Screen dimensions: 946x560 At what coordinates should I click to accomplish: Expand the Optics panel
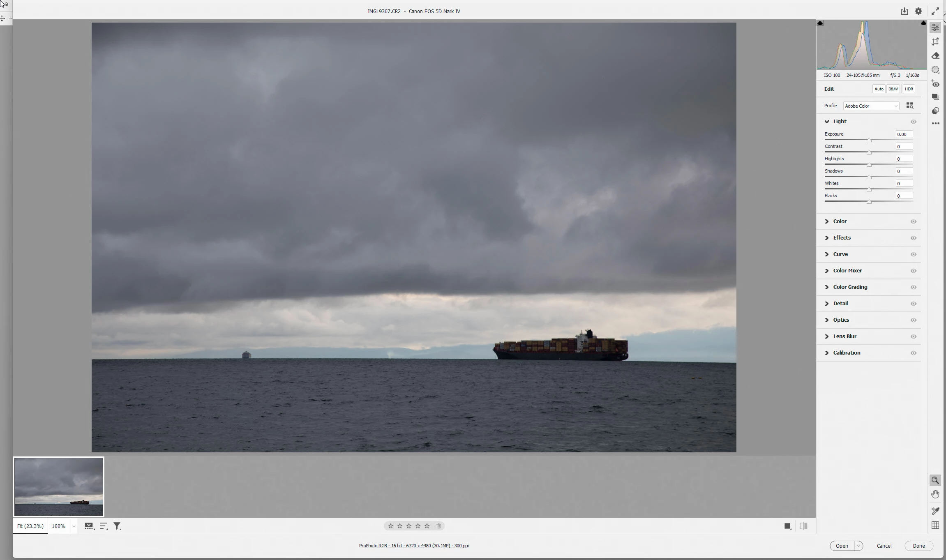pos(841,320)
